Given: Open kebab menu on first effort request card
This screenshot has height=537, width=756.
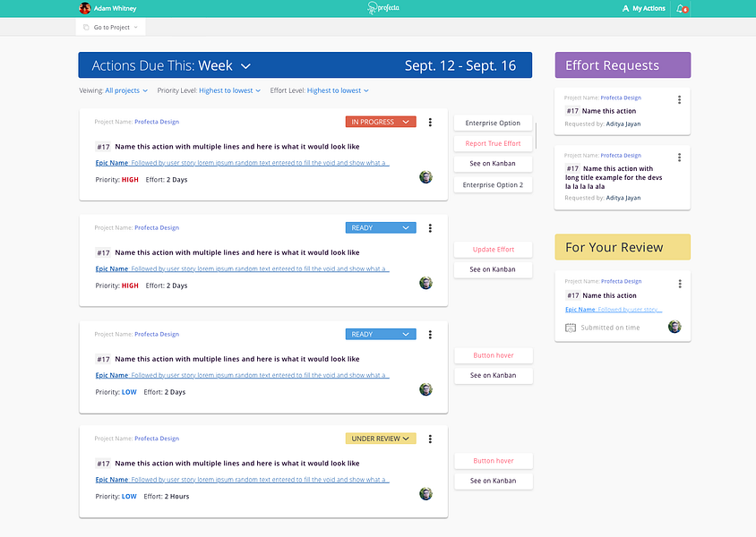Looking at the screenshot, I should pyautogui.click(x=679, y=99).
